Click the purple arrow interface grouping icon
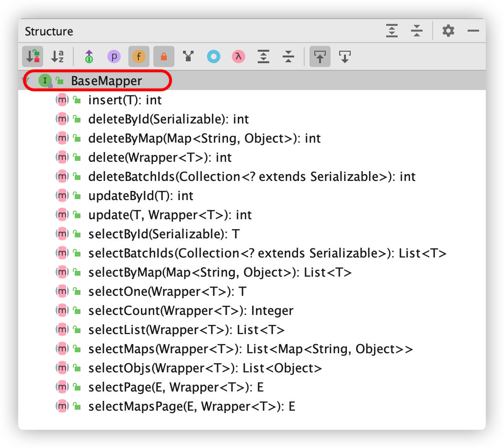This screenshot has width=504, height=448. (89, 57)
